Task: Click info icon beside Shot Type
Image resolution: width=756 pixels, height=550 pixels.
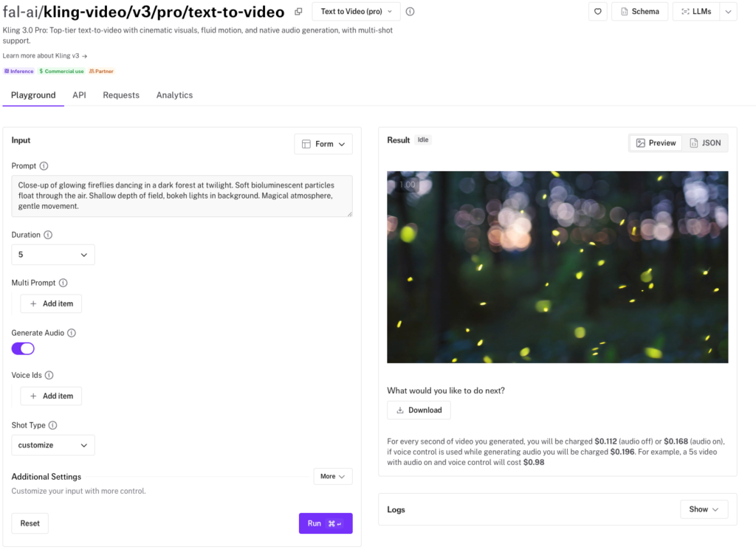Action: pos(52,425)
